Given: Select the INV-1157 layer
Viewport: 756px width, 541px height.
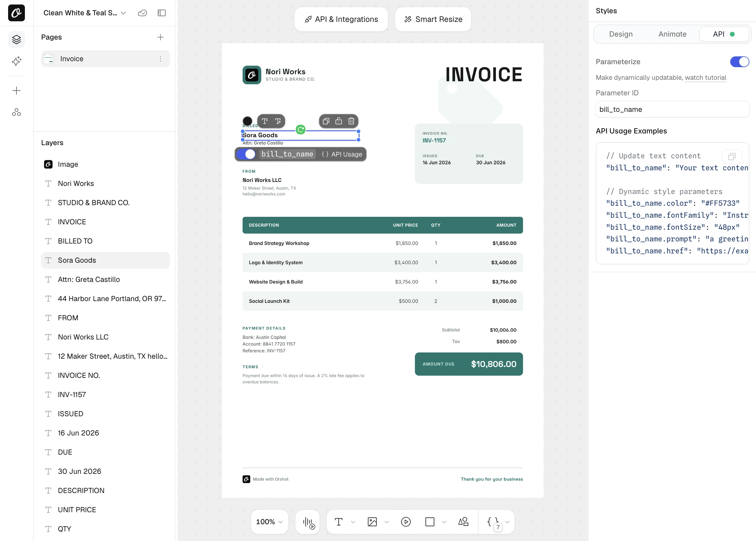Looking at the screenshot, I should click(x=105, y=394).
